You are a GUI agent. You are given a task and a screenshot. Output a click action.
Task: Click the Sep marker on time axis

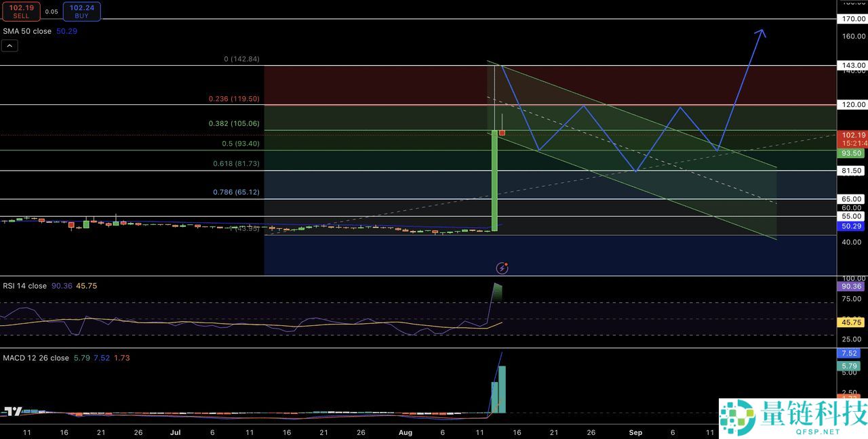[x=635, y=432]
